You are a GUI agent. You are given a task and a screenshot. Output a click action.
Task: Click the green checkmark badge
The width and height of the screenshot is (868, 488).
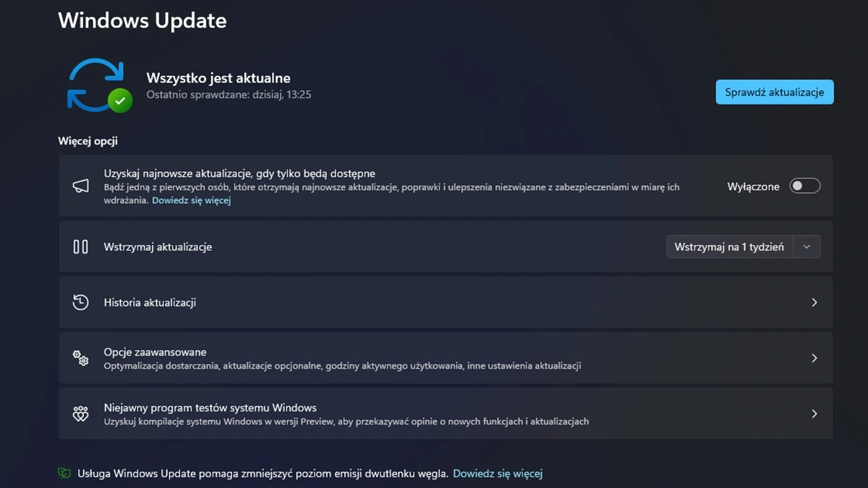[121, 100]
